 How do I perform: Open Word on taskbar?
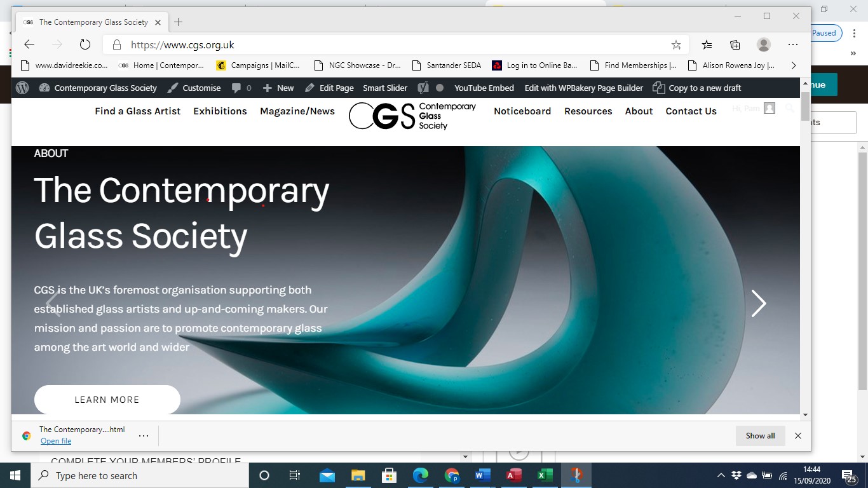pos(483,475)
